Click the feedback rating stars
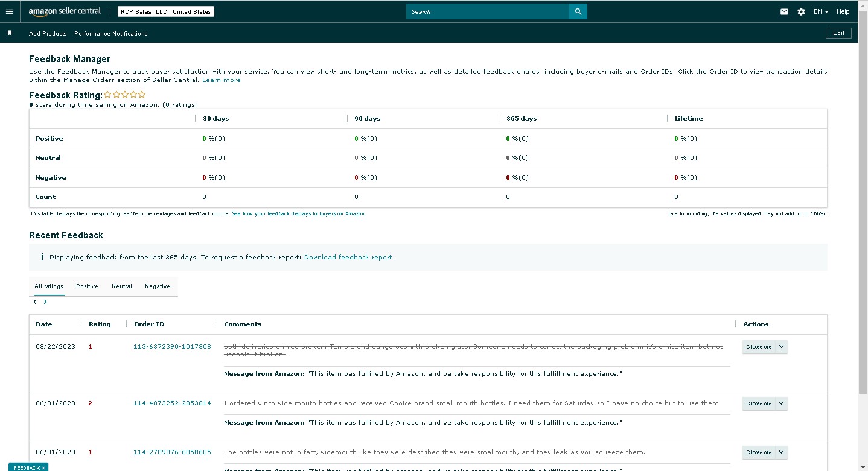Screen dimensions: 868x471 125,95
